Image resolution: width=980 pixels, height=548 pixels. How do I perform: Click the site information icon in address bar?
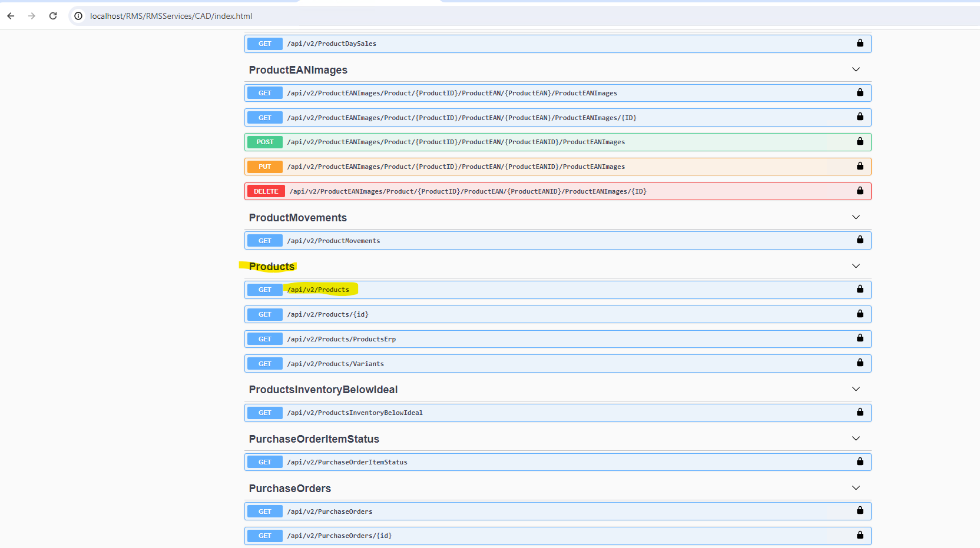(78, 16)
